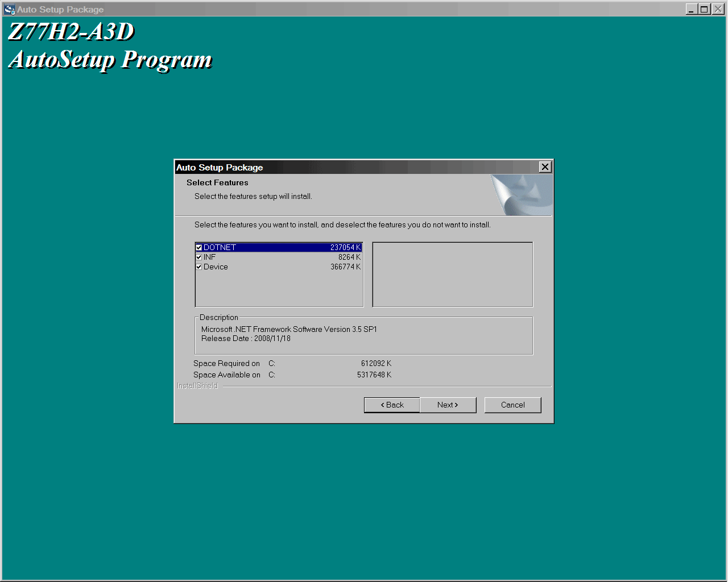
Task: Go back with the Back button
Action: (x=392, y=405)
